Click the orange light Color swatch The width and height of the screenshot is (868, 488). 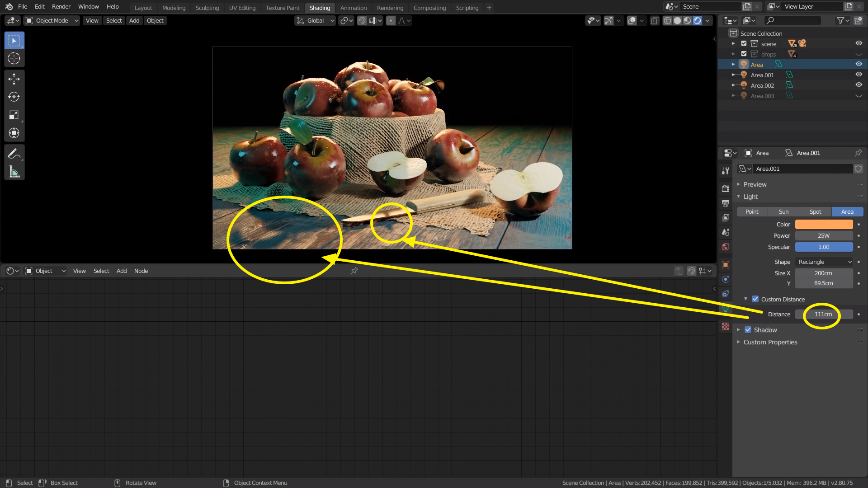824,225
